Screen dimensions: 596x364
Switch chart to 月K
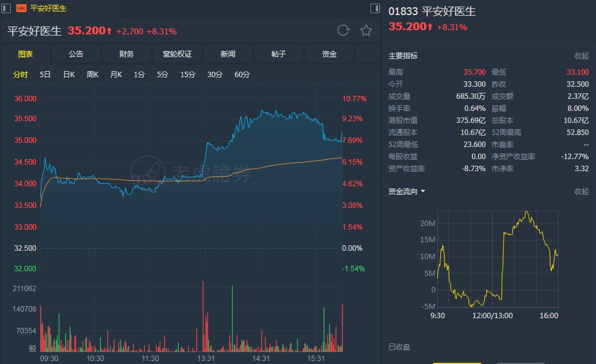tap(116, 74)
